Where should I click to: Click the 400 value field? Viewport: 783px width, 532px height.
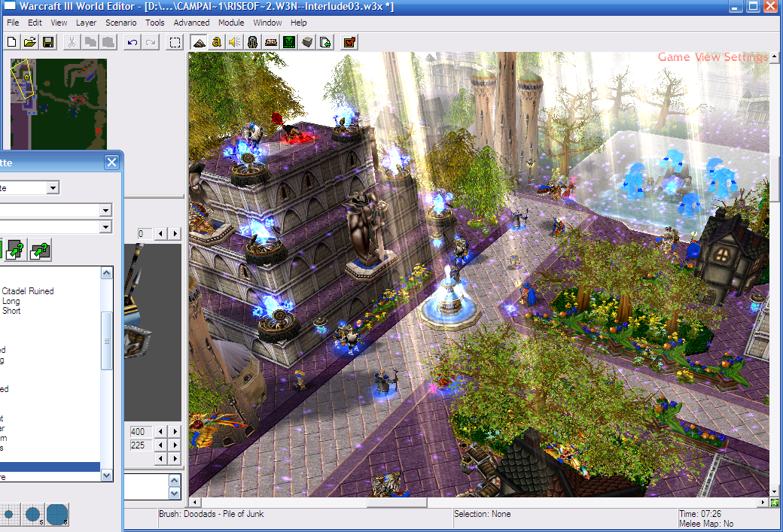click(x=141, y=432)
